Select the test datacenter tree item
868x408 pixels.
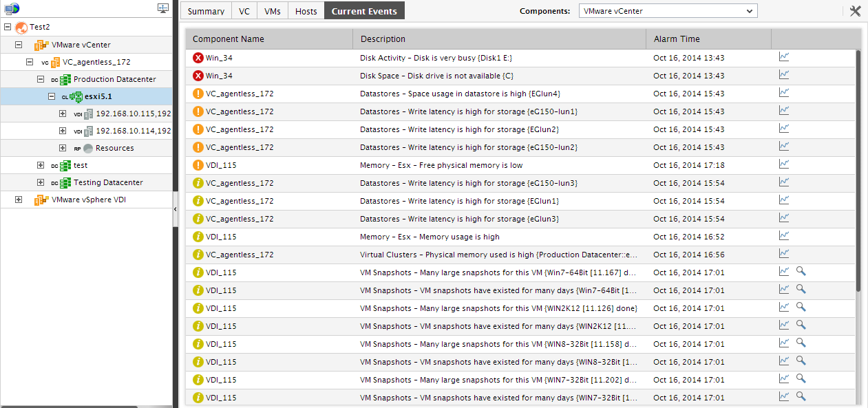pos(81,165)
